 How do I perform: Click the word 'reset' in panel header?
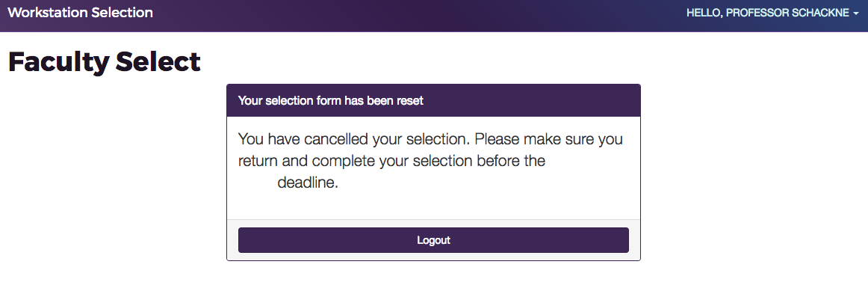(410, 101)
